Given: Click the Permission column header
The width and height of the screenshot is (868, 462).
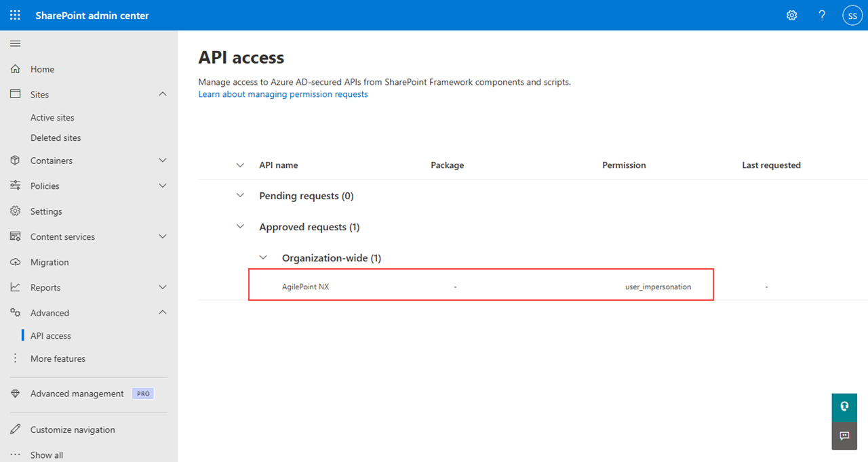Looking at the screenshot, I should pos(624,165).
